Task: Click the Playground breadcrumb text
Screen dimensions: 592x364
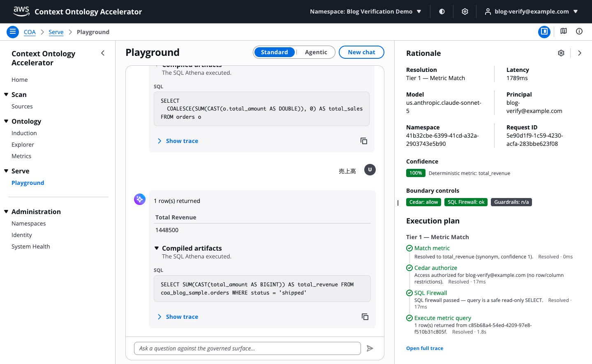Action: click(93, 32)
